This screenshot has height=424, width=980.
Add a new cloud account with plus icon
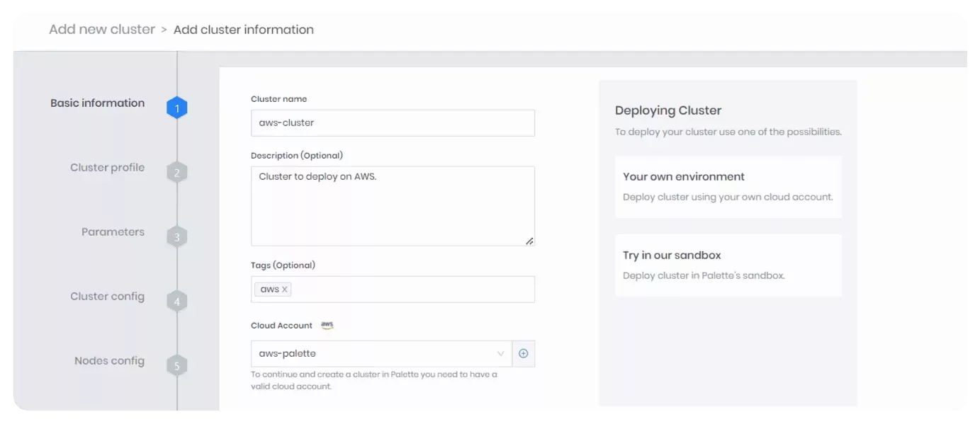click(x=524, y=354)
